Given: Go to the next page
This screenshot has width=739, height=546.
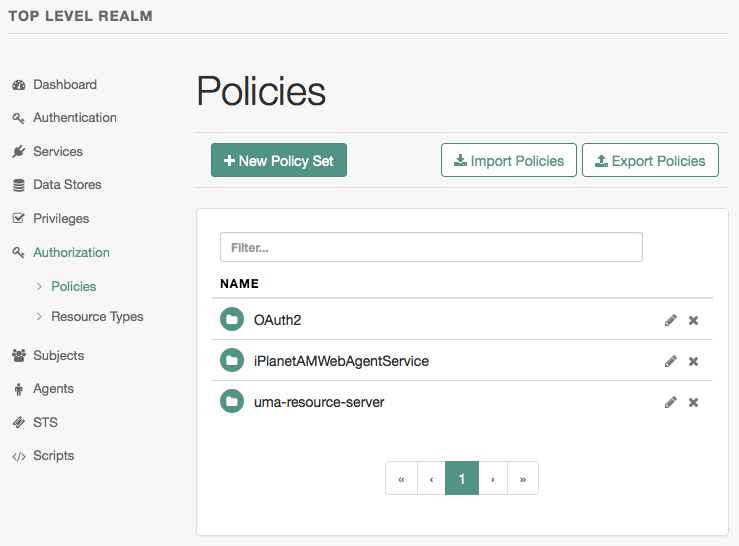Looking at the screenshot, I should pos(493,478).
